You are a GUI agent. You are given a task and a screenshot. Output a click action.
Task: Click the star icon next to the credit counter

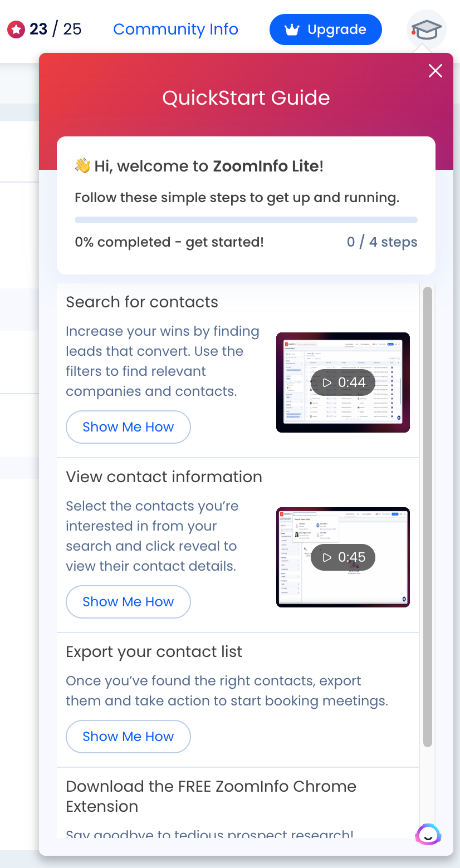(x=16, y=30)
